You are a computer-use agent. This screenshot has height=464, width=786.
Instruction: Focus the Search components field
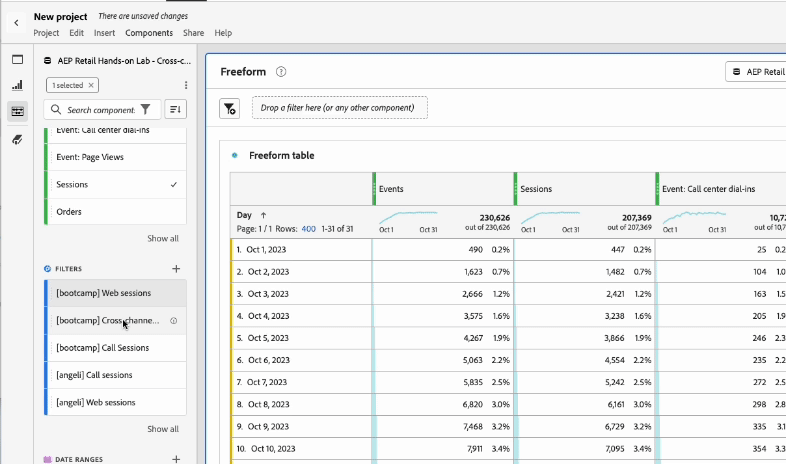tap(102, 110)
